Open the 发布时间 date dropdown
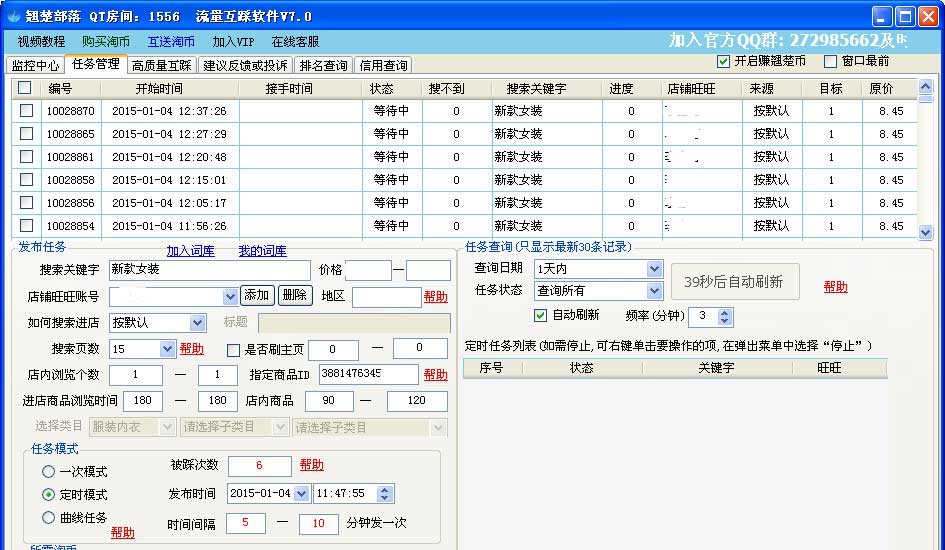Viewport: 945px width, 550px height. pos(301,494)
